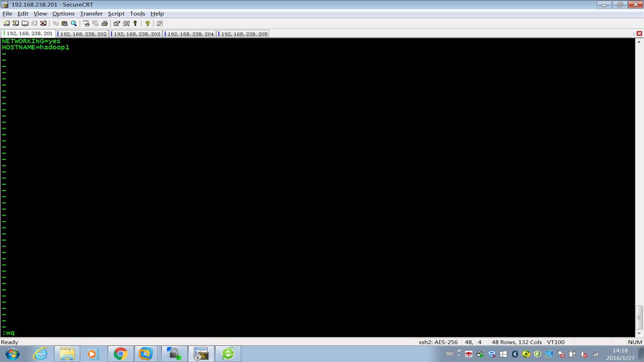Open File Explorer folder taskbar icon

point(67,354)
